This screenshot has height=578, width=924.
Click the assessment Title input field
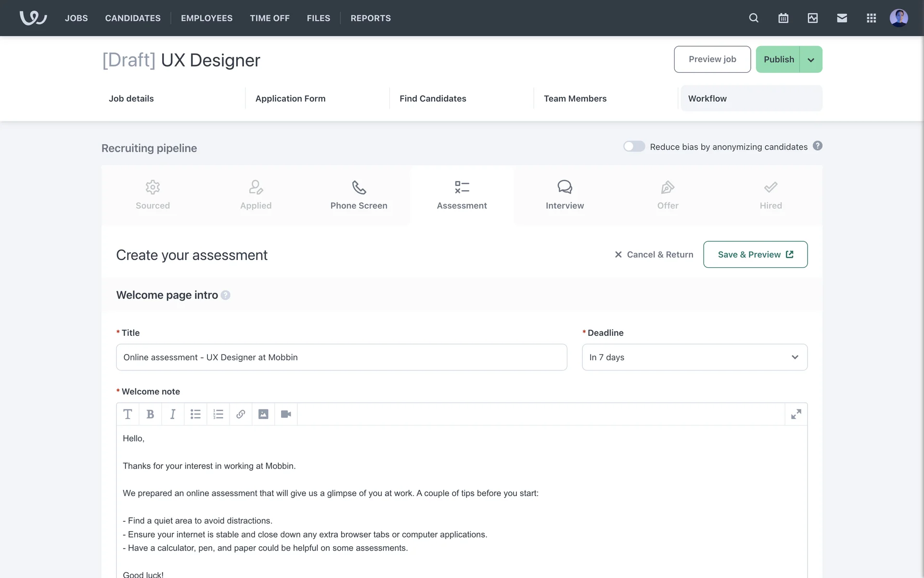point(341,357)
